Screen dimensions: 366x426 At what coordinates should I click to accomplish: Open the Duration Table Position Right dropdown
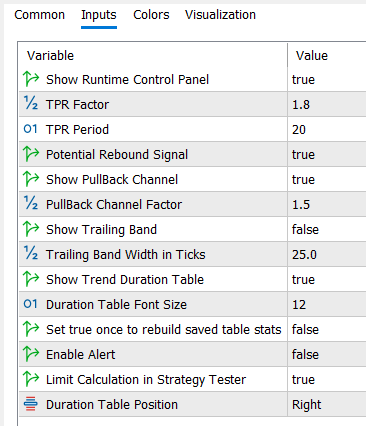click(327, 404)
